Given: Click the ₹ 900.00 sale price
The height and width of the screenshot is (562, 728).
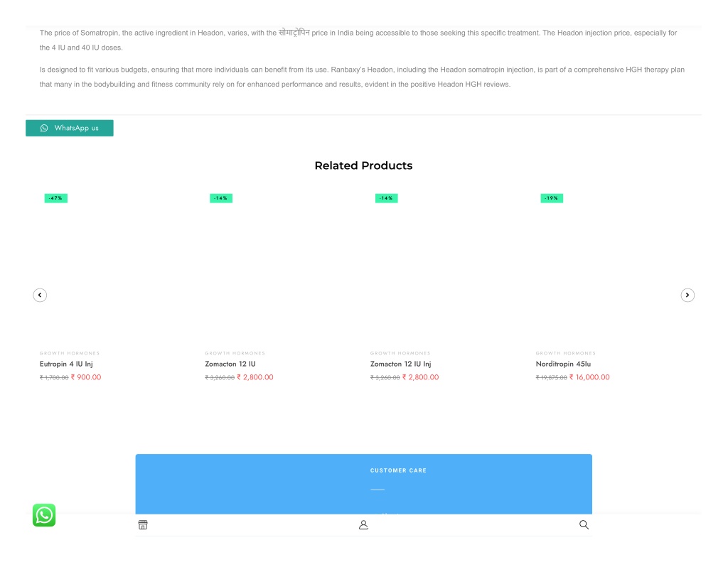Looking at the screenshot, I should (x=86, y=377).
